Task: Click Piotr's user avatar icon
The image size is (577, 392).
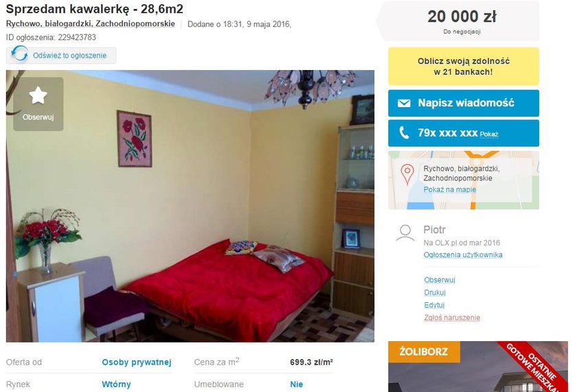Action: 405,233
